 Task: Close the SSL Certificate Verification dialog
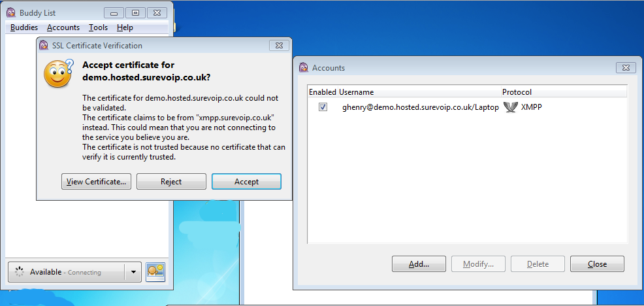(279, 46)
